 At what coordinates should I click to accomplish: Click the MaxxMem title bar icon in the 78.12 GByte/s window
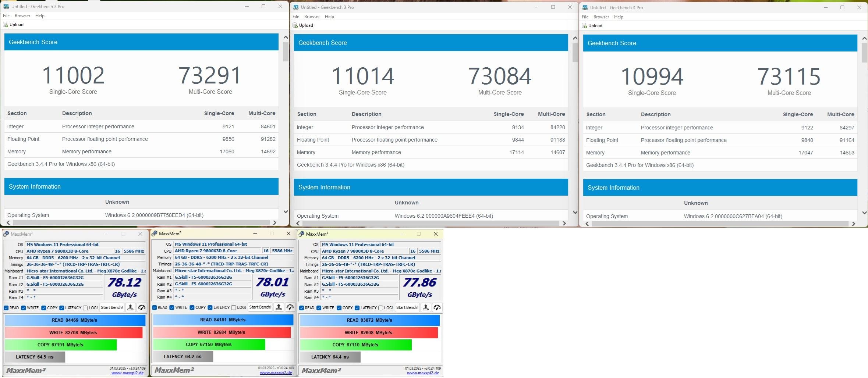(6, 234)
